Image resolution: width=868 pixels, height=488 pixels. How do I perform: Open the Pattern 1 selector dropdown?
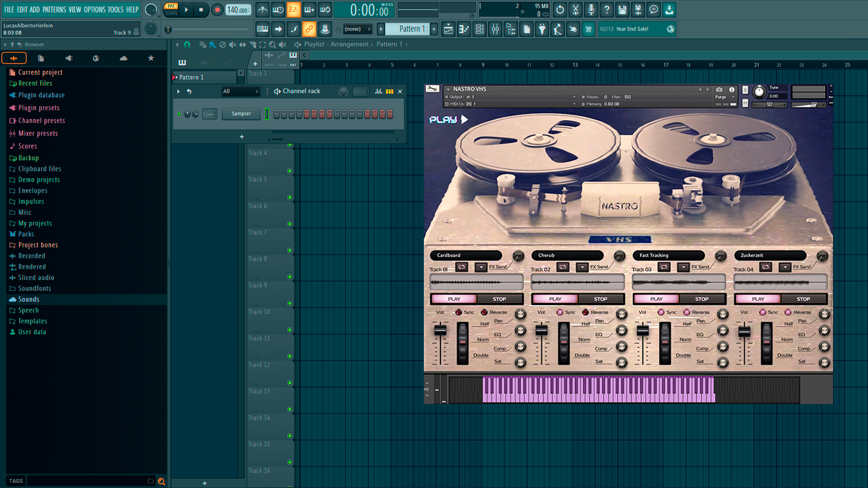click(x=407, y=29)
